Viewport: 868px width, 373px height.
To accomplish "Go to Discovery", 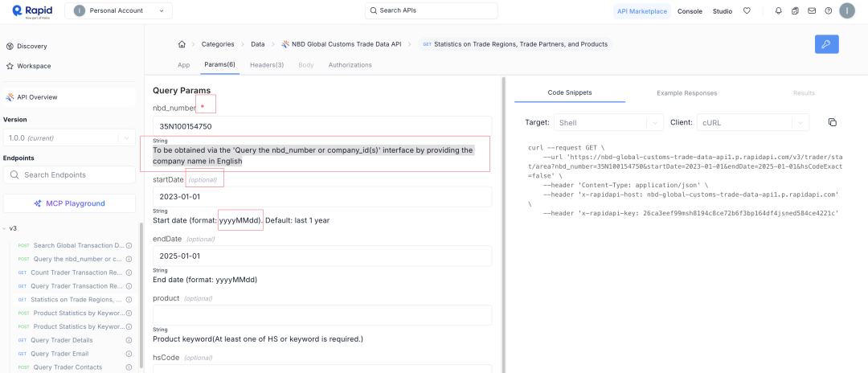I will [x=31, y=46].
